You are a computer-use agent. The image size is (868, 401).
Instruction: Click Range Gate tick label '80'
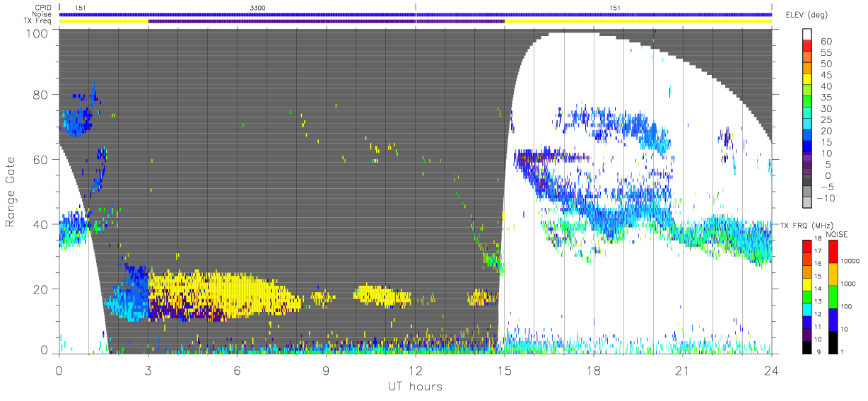[40, 95]
